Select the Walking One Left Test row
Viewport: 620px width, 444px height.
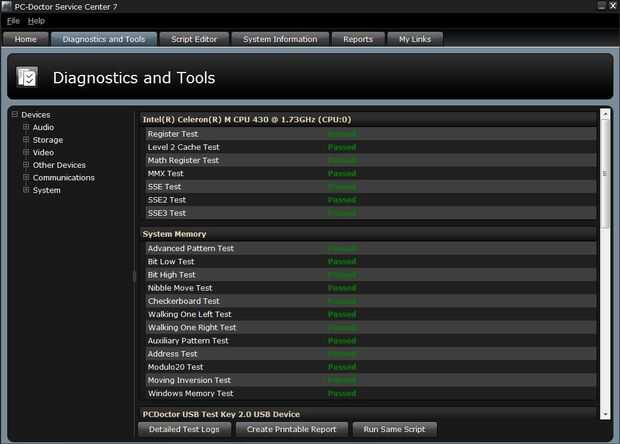tap(370, 314)
